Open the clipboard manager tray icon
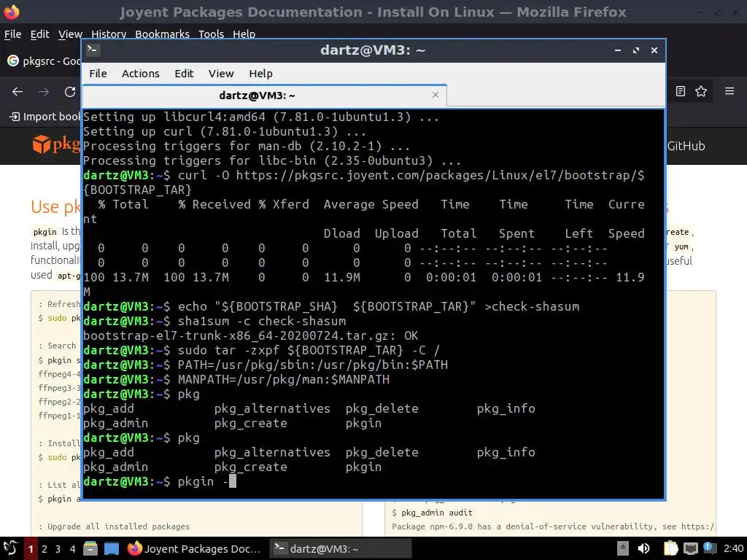The image size is (747, 560). click(x=671, y=548)
